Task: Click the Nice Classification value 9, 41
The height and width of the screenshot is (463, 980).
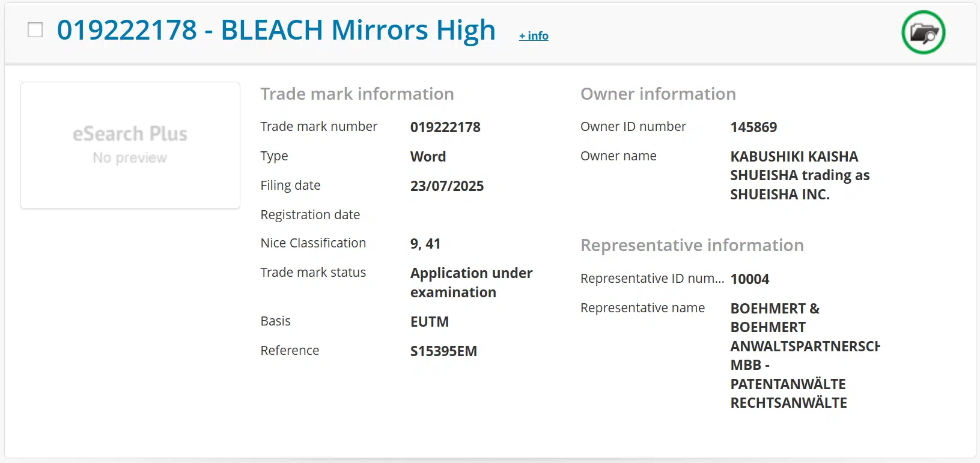Action: tap(425, 244)
